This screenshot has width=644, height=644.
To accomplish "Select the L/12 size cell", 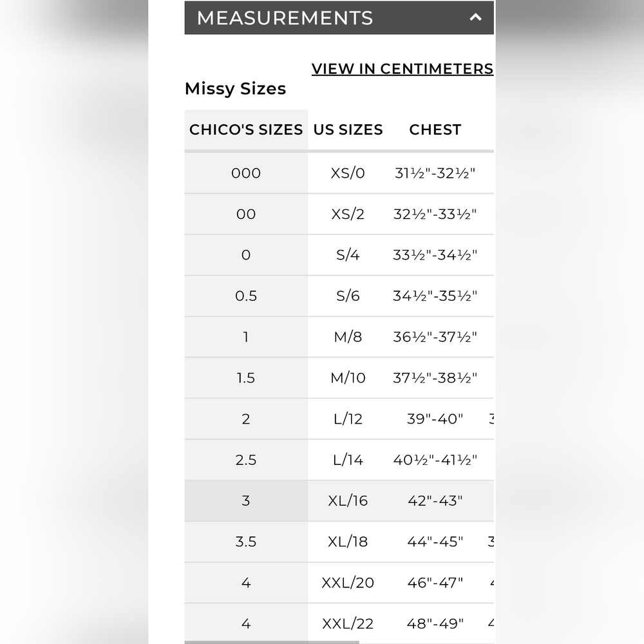I will pyautogui.click(x=348, y=419).
